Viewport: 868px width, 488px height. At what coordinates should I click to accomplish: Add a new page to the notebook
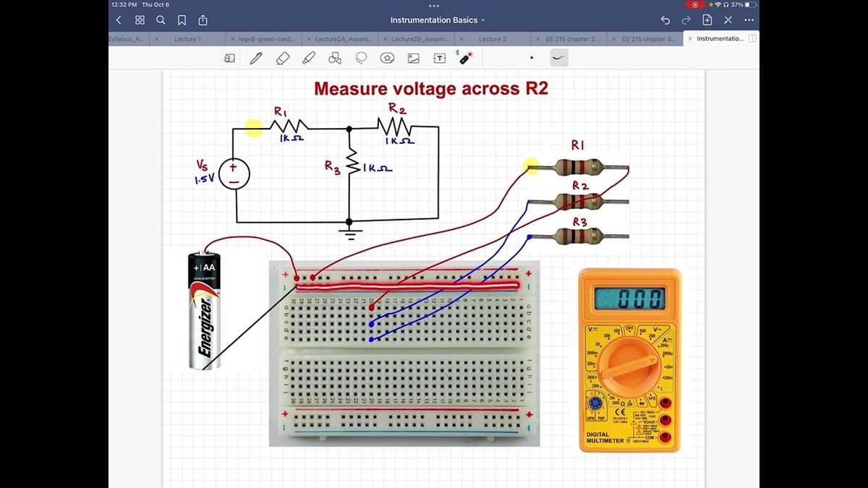click(707, 20)
